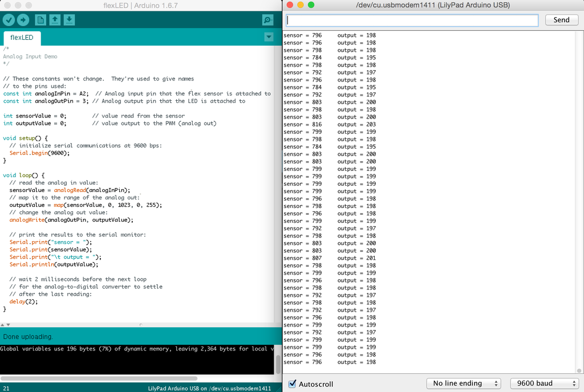Click the /dev/cu.usbmodem1411 serial monitor title
The width and height of the screenshot is (584, 392).
tap(433, 5)
